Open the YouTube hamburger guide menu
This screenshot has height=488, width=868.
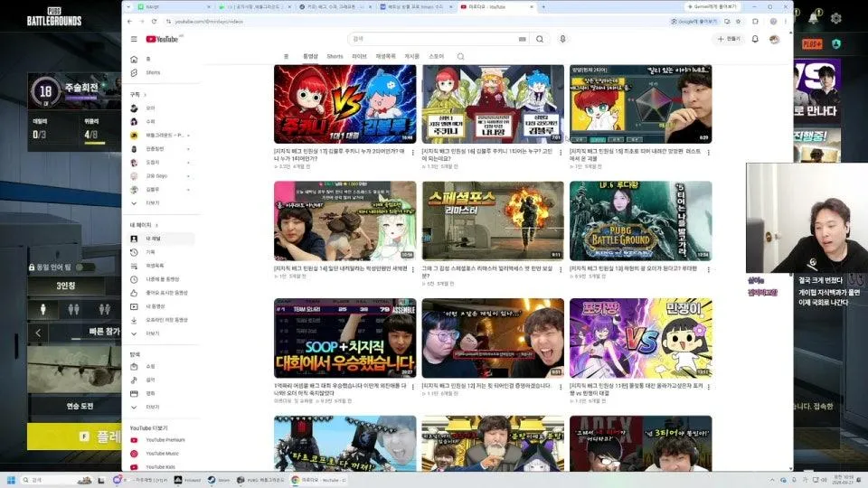point(134,39)
